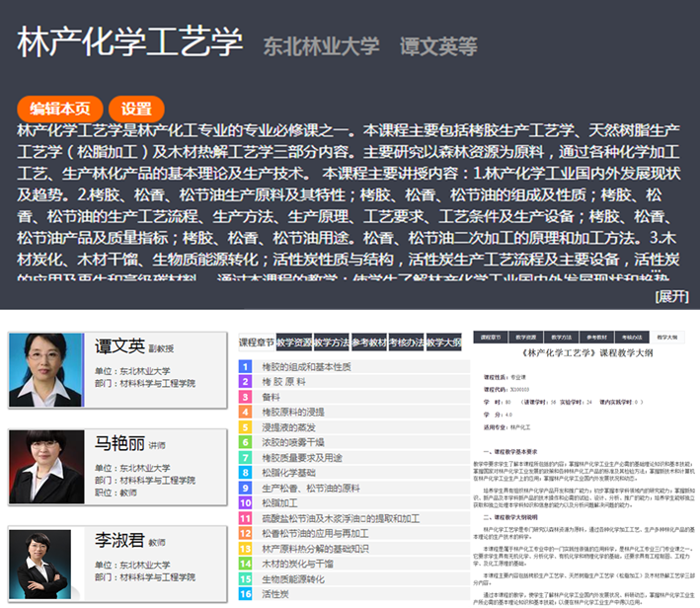Image resolution: width=700 pixels, height=608 pixels.
Task: Click 马艳丽's profile photo
Action: coord(45,466)
